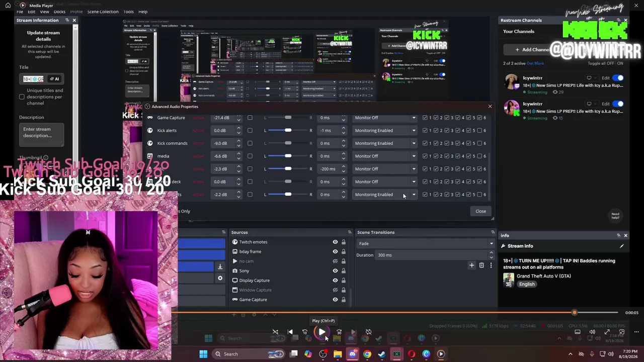
Task: Toggle shuffle in Media Player controls
Action: tap(275, 332)
